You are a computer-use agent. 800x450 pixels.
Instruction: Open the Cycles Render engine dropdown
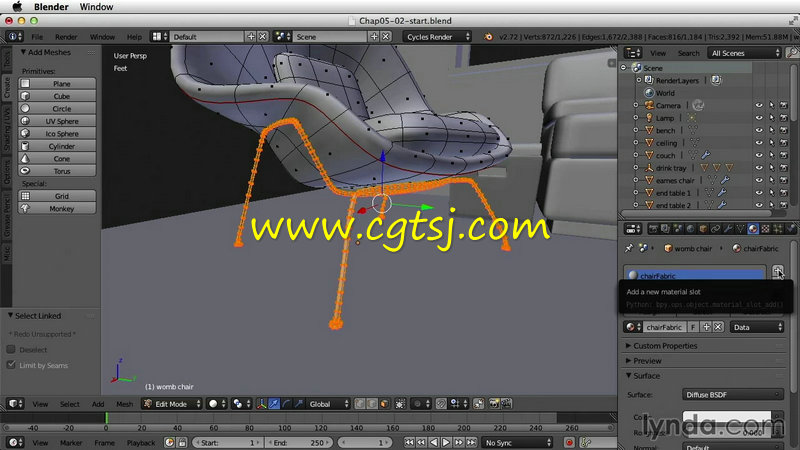[x=437, y=37]
